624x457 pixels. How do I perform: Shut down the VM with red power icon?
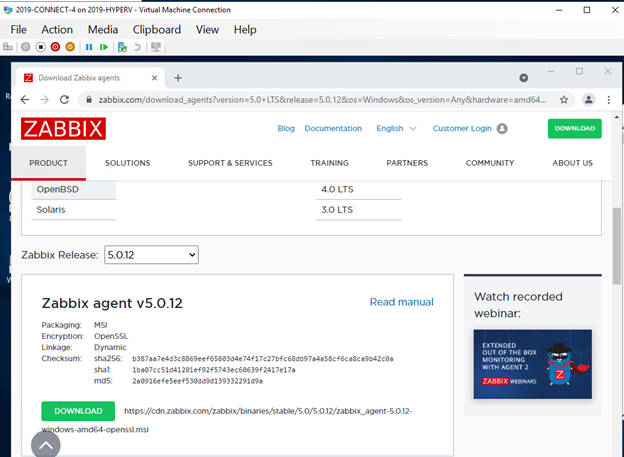coord(55,47)
